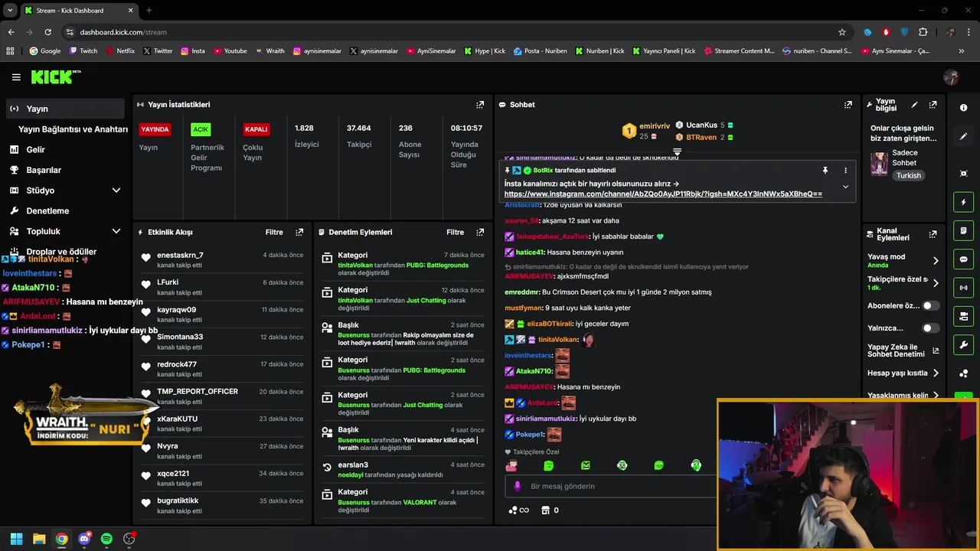Click the 37.464 Takipçi stat
980x551 pixels.
click(358, 135)
